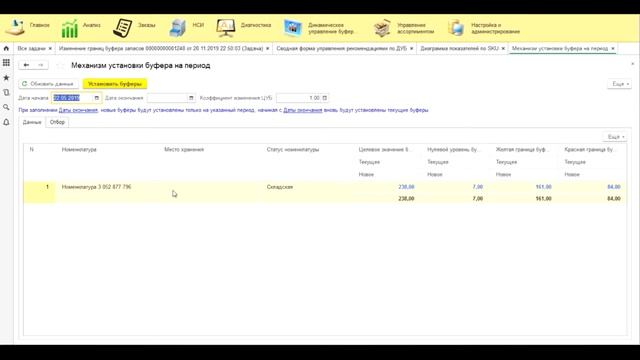Select the Складская status cell
The width and height of the screenshot is (640, 360).
coord(280,187)
